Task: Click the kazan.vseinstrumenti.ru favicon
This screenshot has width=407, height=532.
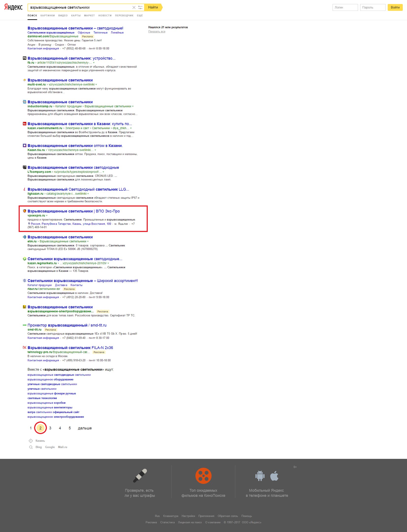Action: (24, 124)
